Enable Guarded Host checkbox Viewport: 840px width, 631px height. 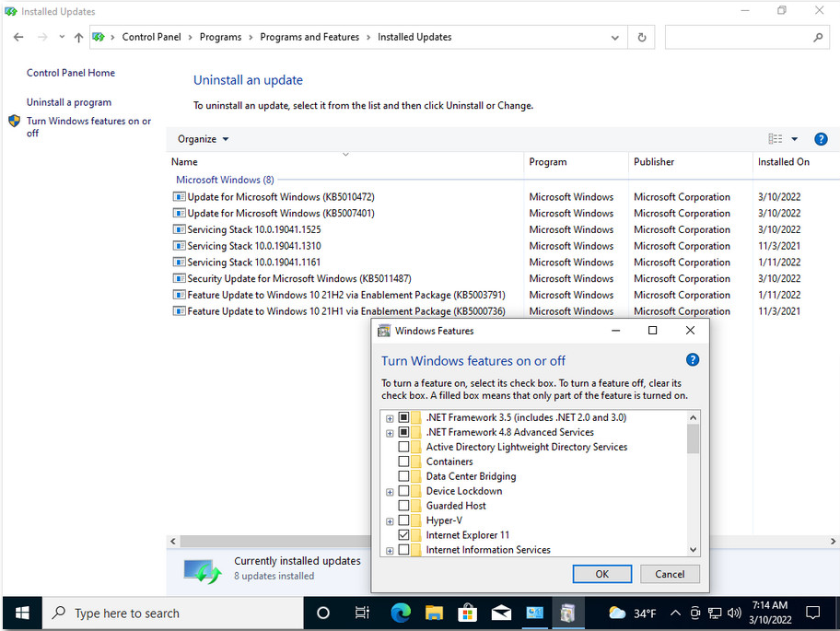(x=404, y=506)
